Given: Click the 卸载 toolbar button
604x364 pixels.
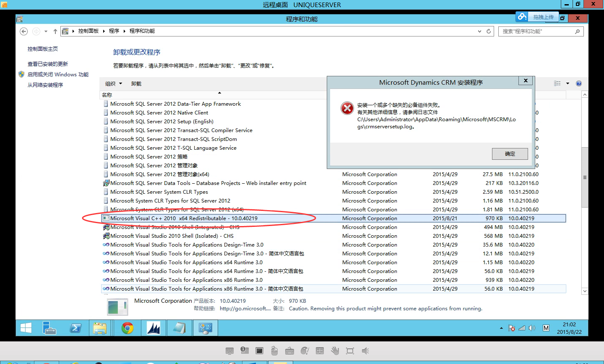Looking at the screenshot, I should click(136, 84).
